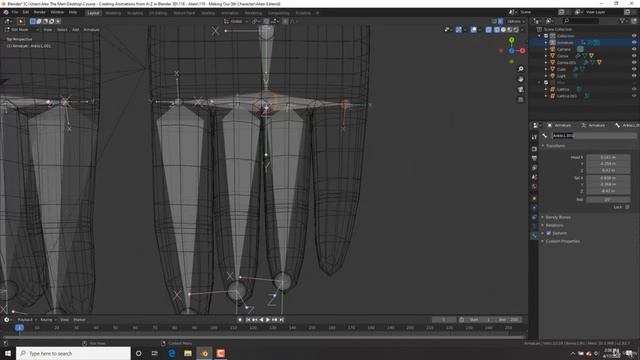Select solid viewport shading
The height and width of the screenshot is (360, 640).
(503, 30)
